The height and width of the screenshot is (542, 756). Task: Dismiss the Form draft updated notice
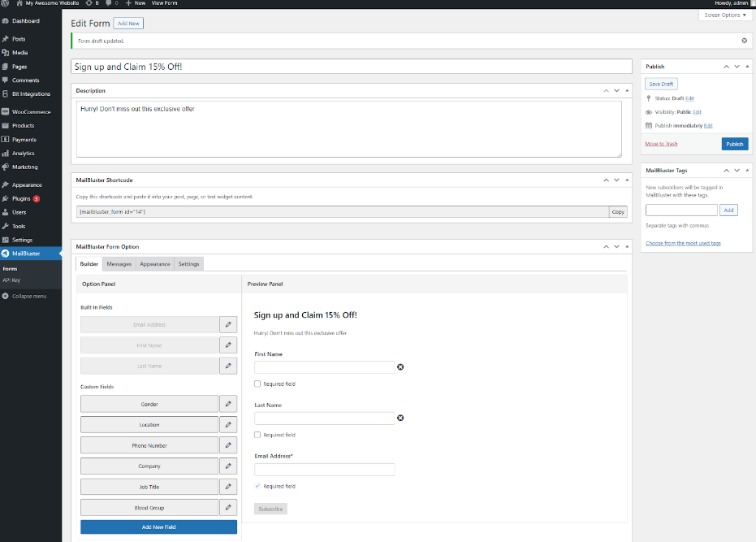pos(745,40)
